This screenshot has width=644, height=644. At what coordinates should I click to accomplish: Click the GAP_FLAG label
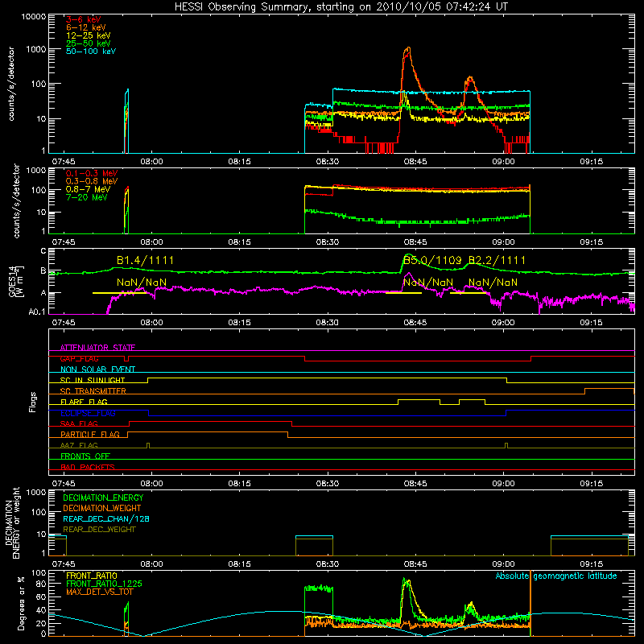coord(79,358)
